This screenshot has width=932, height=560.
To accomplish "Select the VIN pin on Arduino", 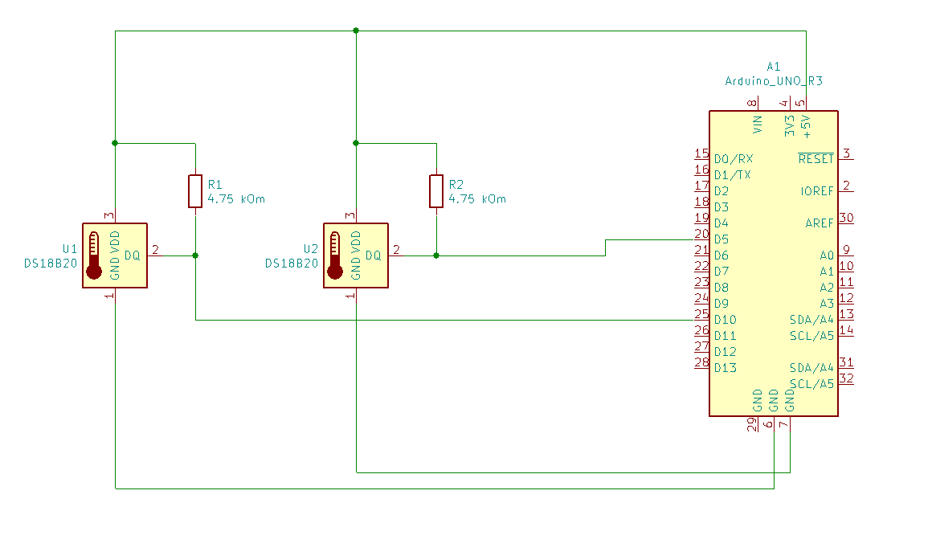I will click(757, 125).
